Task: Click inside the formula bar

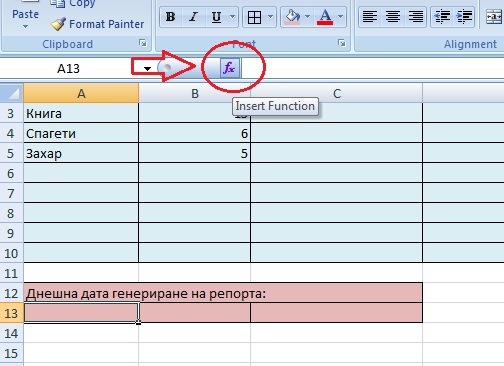Action: (x=373, y=68)
